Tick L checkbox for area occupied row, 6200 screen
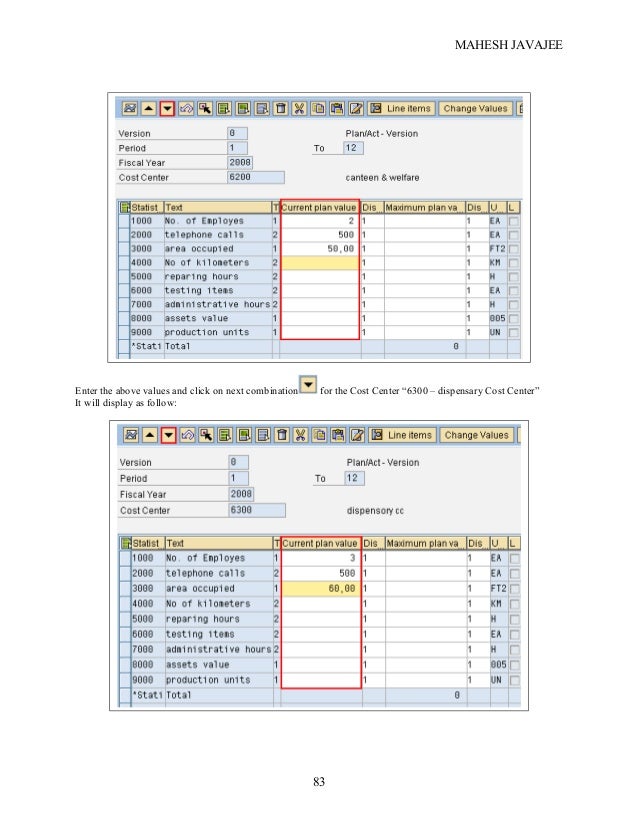 [514, 249]
